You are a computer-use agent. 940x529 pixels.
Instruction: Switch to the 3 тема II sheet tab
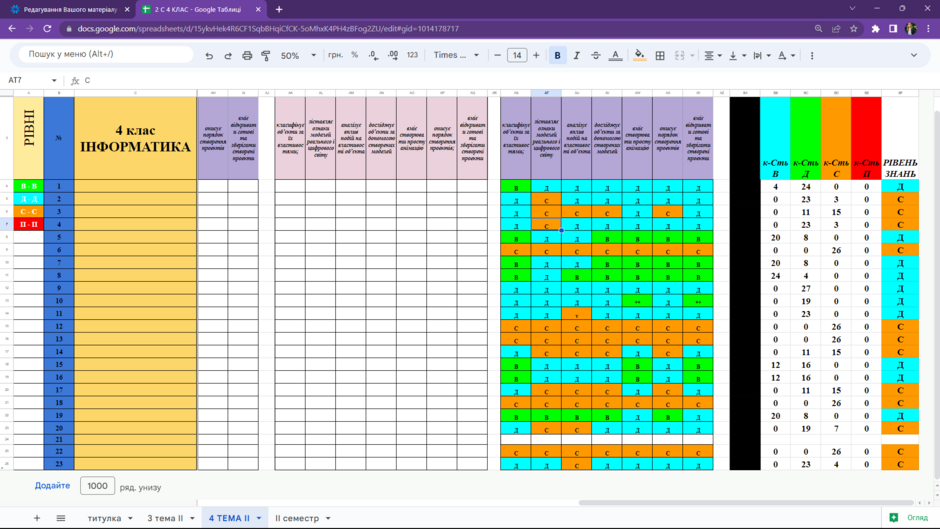point(165,518)
